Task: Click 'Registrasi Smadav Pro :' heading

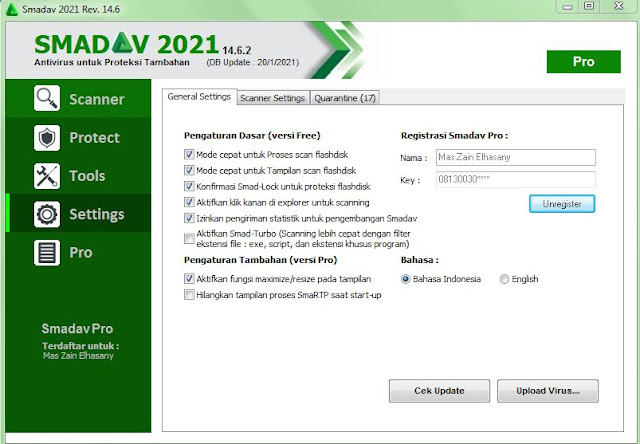Action: (454, 135)
